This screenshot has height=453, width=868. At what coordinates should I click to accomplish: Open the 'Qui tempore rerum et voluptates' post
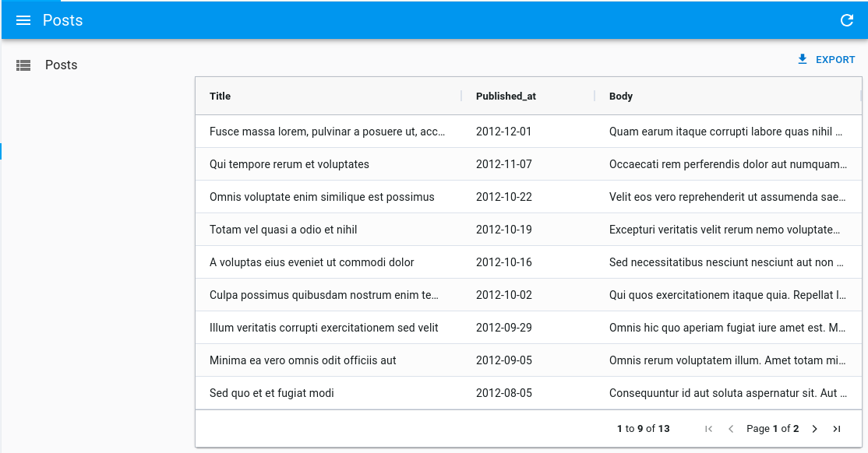click(x=289, y=164)
